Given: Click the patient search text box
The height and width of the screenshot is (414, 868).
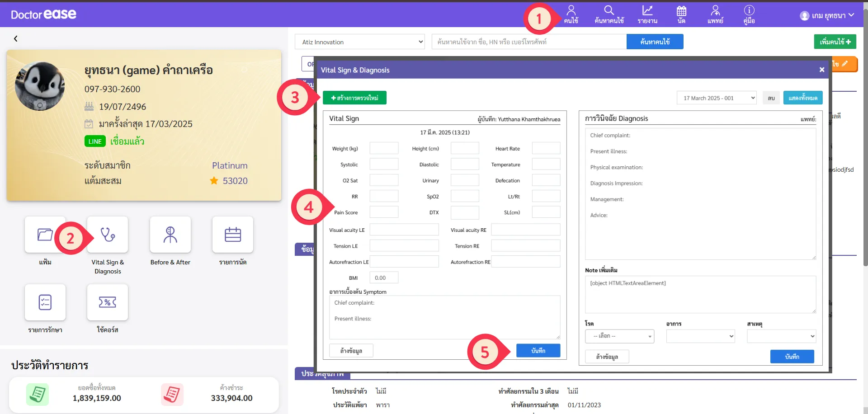Looking at the screenshot, I should (529, 42).
